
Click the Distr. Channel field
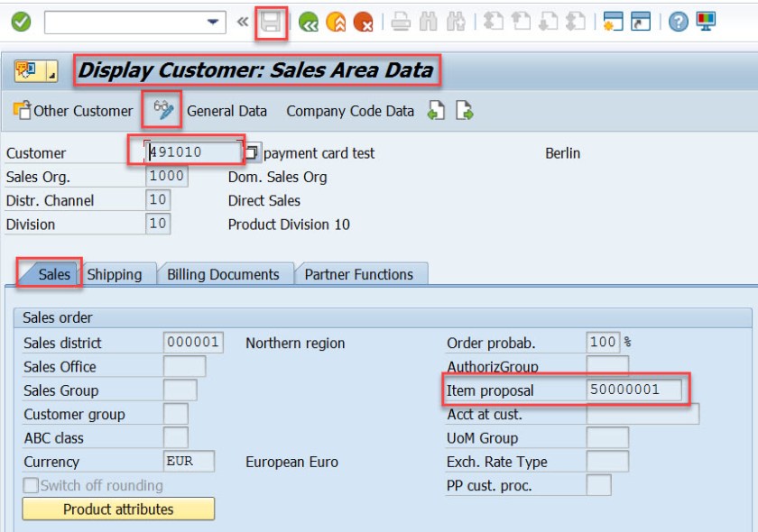pyautogui.click(x=158, y=199)
